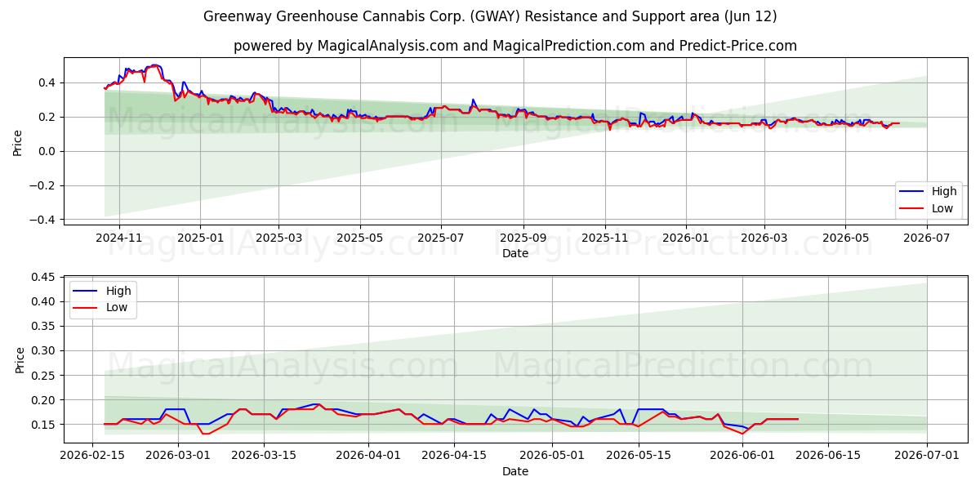Click the 0.45 tick on lower price axis

click(43, 277)
